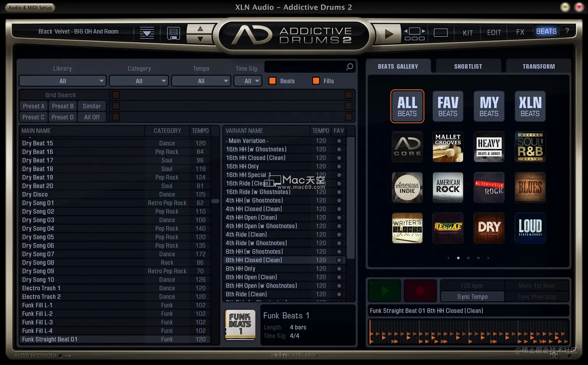
Task: Click the All Off button
Action: point(92,117)
